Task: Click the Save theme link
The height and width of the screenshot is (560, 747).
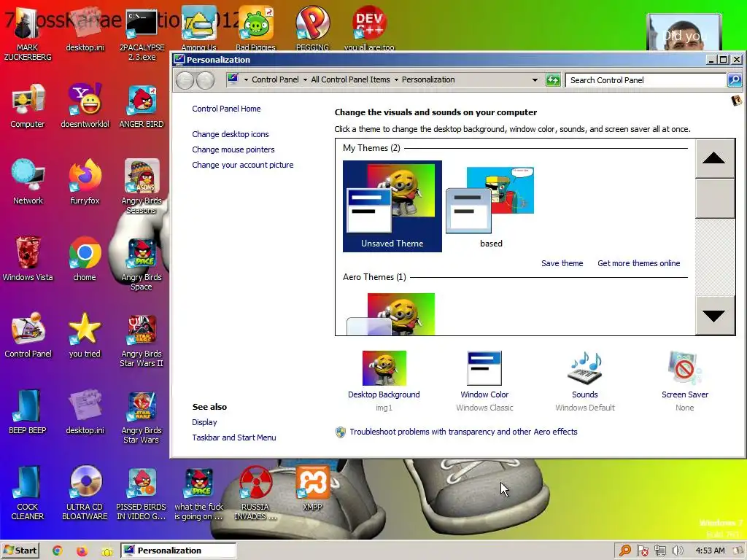Action: pos(562,263)
